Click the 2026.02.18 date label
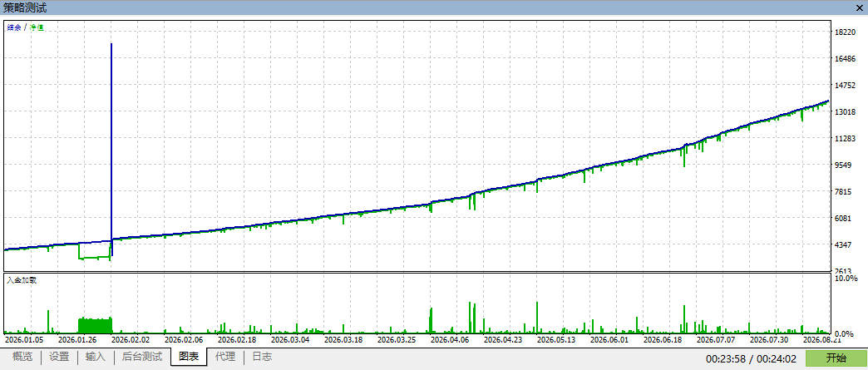The width and height of the screenshot is (868, 370). coord(237,340)
